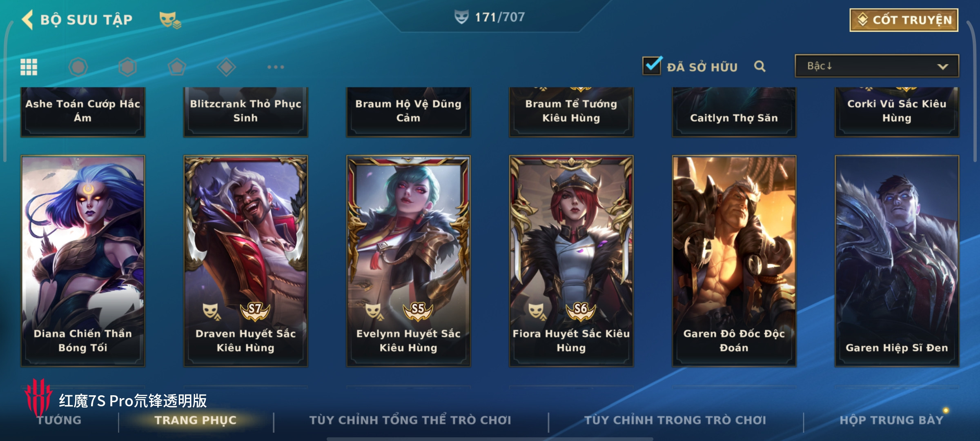Open the Bậc sort dropdown
Image resolution: width=980 pixels, height=441 pixels.
877,66
